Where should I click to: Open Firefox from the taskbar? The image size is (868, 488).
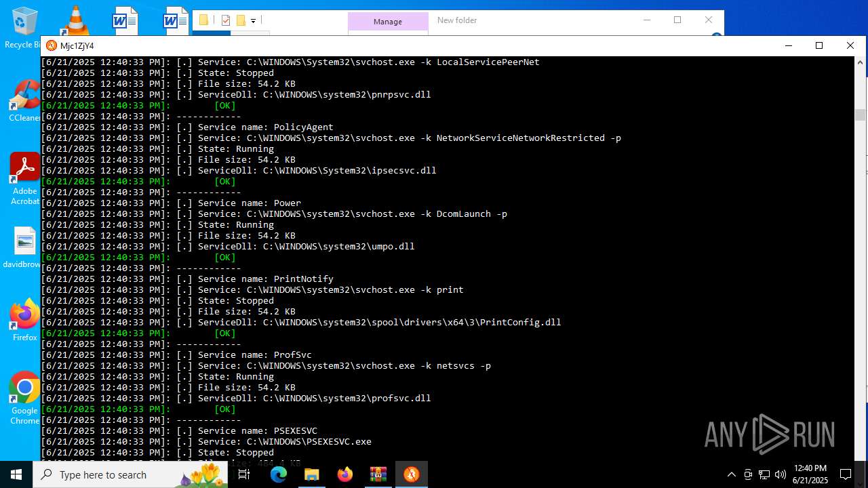click(x=344, y=474)
